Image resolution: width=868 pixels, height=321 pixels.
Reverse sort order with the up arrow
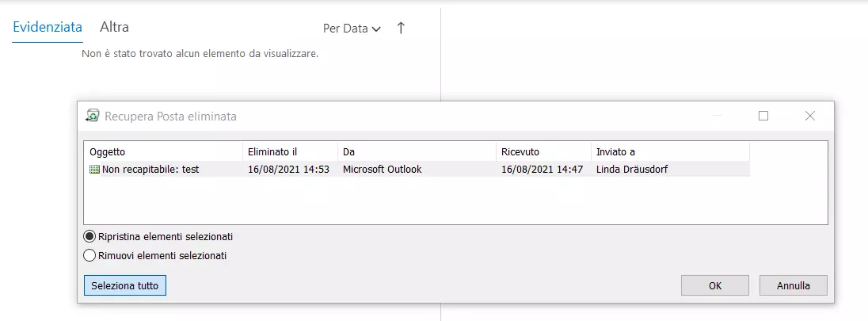[x=402, y=29]
